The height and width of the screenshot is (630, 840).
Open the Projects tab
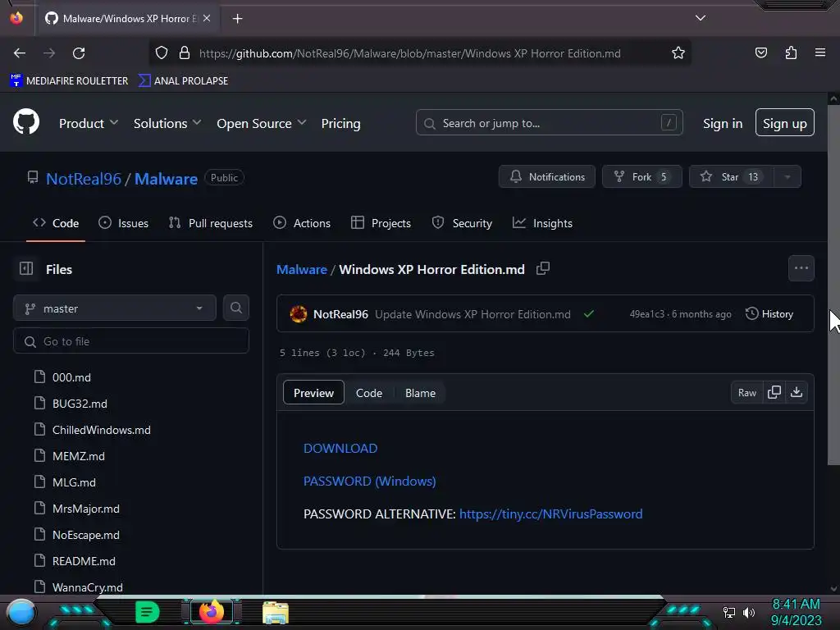click(381, 223)
